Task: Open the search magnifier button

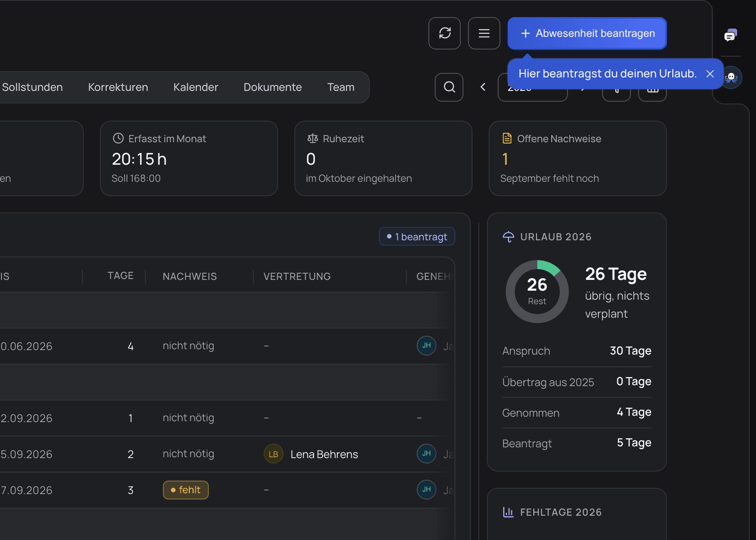Action: click(x=449, y=87)
